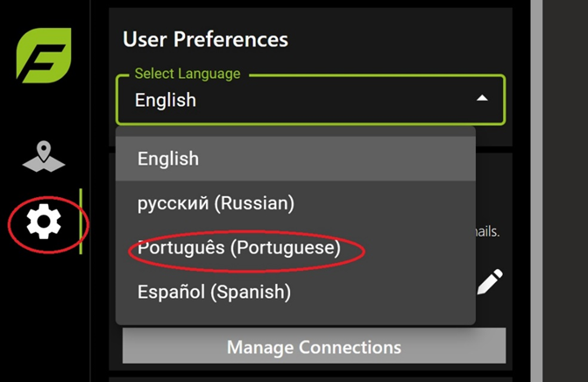Collapse language list with the caret arrow

click(x=482, y=98)
